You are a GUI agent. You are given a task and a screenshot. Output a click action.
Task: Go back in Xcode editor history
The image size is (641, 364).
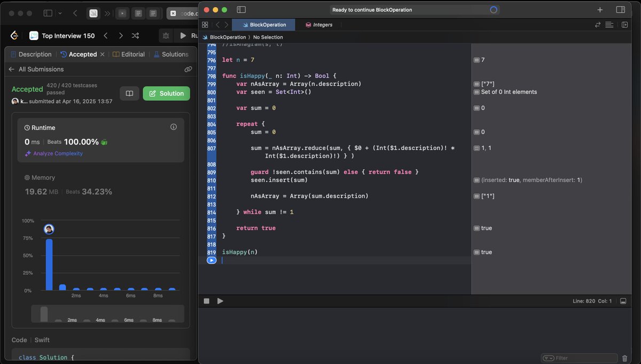[x=217, y=25]
